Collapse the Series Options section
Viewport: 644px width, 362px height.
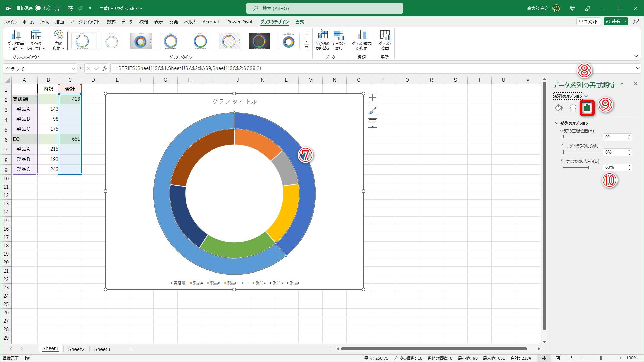(x=557, y=123)
